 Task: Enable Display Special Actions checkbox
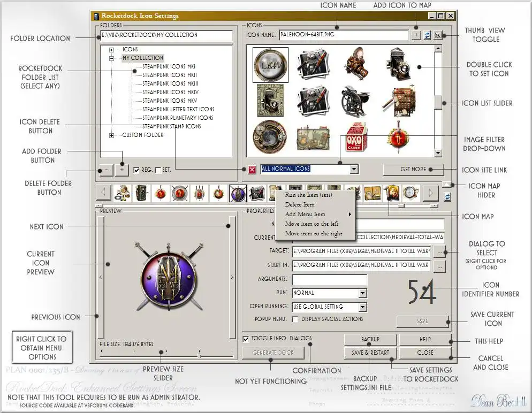295,319
